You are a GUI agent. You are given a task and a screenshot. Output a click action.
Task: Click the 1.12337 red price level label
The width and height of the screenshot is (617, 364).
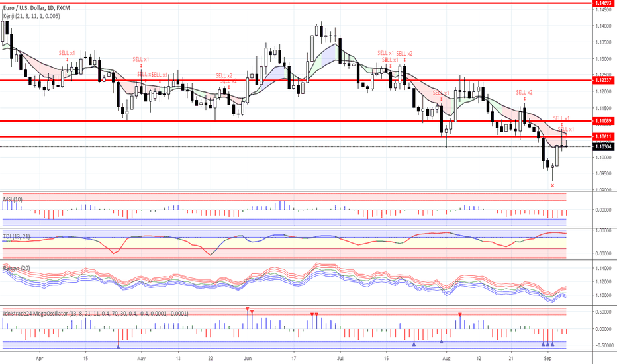pyautogui.click(x=603, y=80)
